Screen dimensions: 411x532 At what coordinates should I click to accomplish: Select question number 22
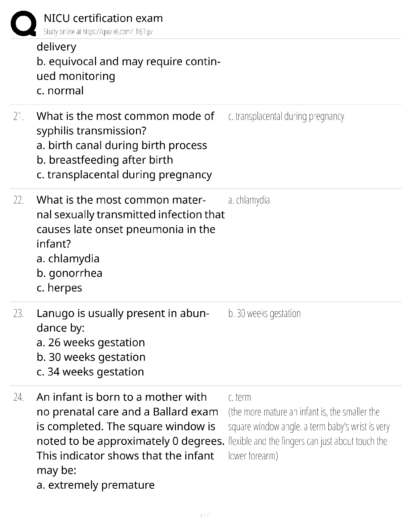tap(18, 200)
